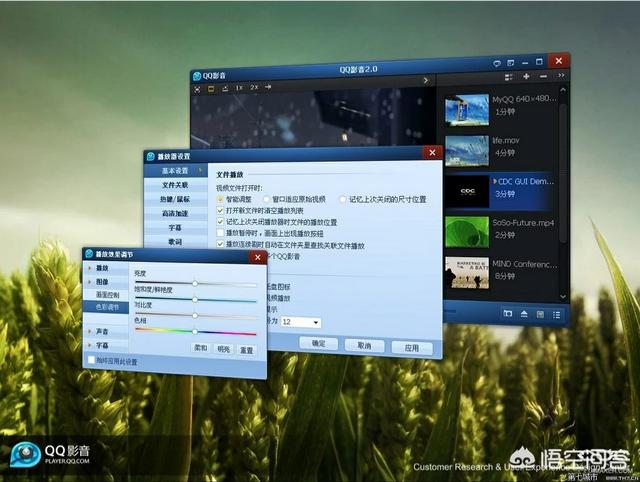
Task: Click the pin/arrow icon after 2x in the toolbar
Action: click(268, 87)
